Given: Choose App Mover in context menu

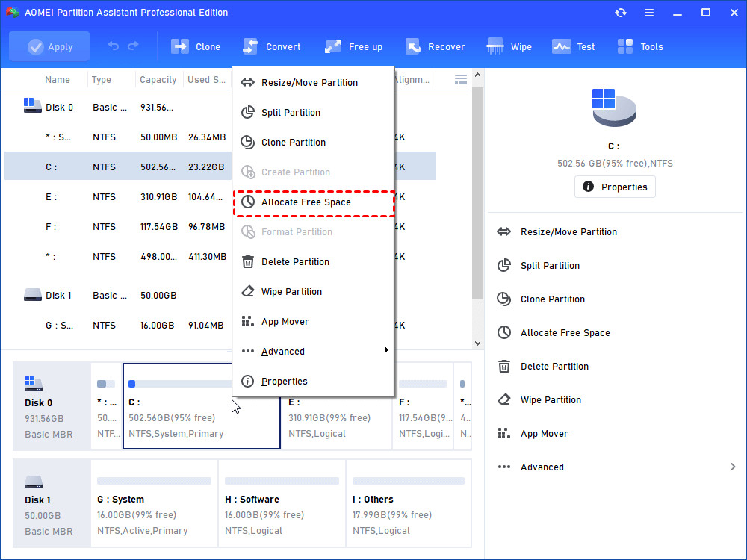Looking at the screenshot, I should [x=314, y=322].
